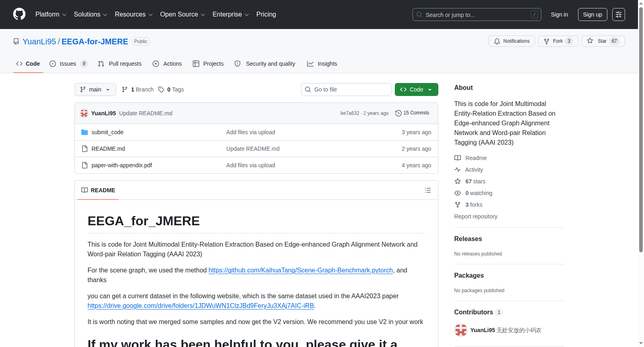Click 'Add files via upload' in submit_code row
644x347 pixels.
click(251, 132)
